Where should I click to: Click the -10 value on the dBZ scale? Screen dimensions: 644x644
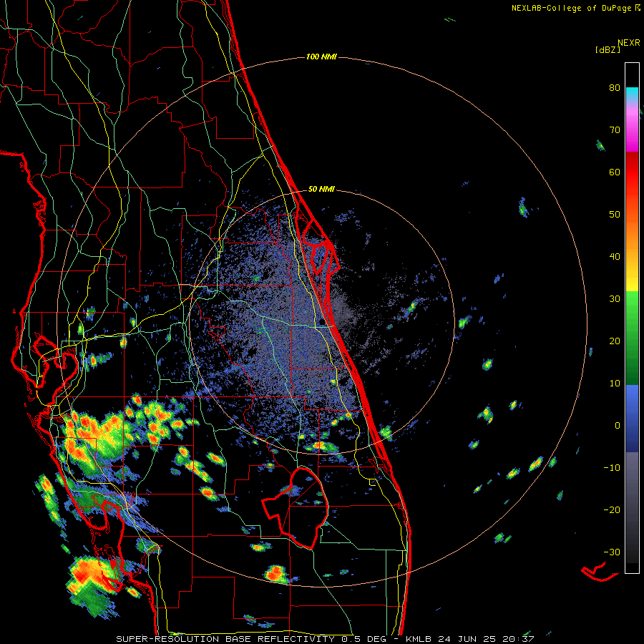612,467
